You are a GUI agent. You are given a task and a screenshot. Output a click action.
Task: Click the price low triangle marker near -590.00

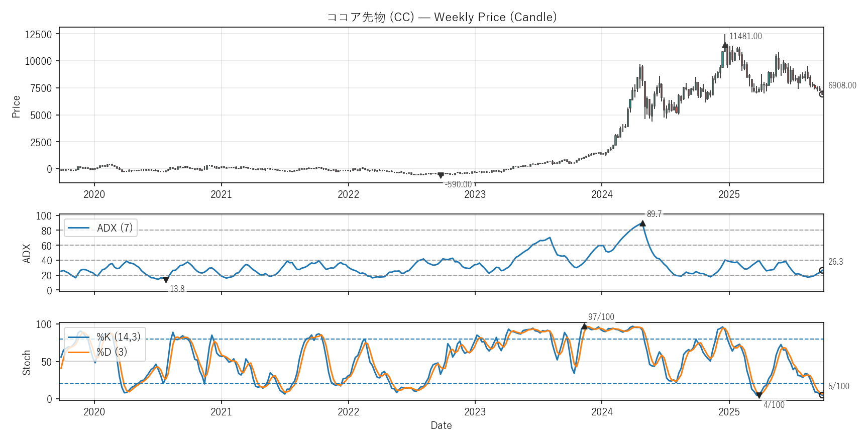click(441, 176)
